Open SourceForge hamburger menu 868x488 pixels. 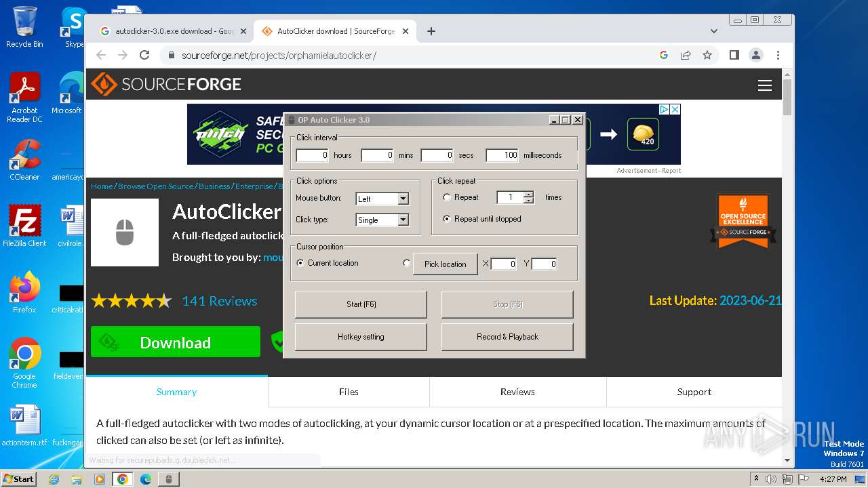pyautogui.click(x=765, y=85)
